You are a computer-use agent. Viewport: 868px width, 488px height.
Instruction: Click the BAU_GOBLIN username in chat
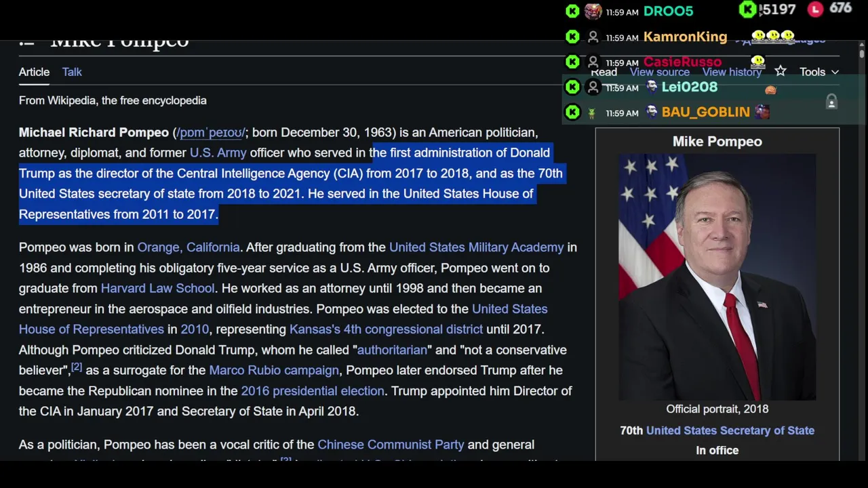[705, 112]
